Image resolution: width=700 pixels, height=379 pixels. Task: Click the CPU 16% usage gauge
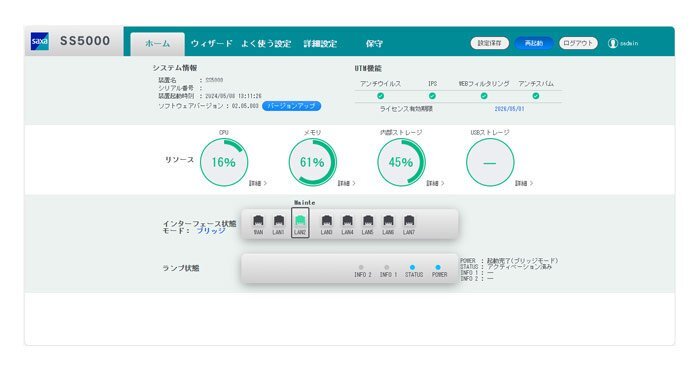(224, 162)
